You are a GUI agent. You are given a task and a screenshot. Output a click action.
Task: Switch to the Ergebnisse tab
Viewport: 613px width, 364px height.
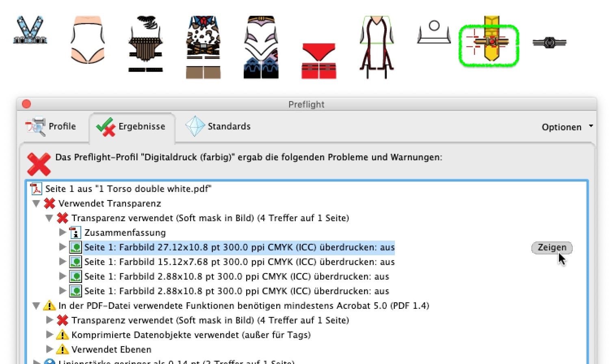click(131, 127)
